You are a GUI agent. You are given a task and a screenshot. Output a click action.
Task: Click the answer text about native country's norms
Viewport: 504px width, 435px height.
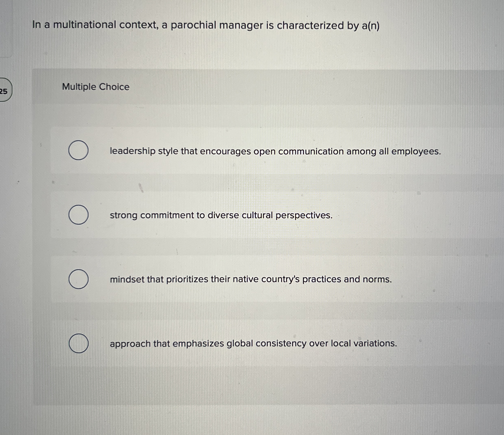pyautogui.click(x=251, y=279)
